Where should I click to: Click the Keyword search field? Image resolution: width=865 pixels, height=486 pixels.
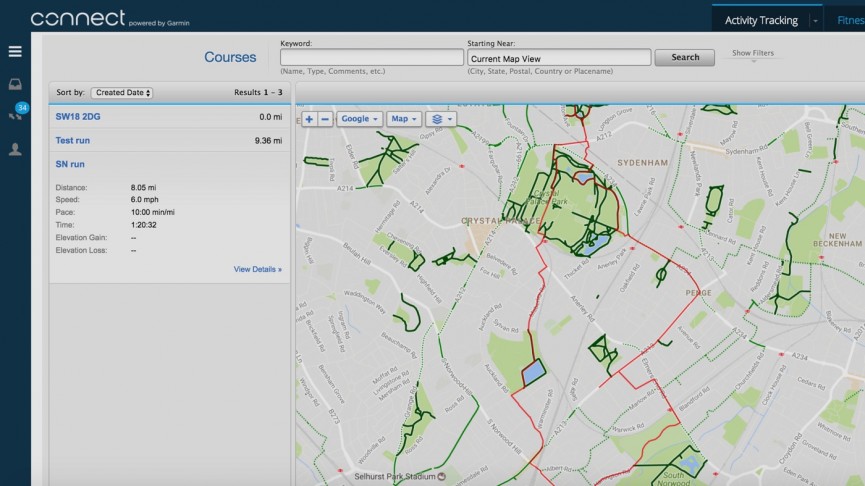pyautogui.click(x=371, y=58)
